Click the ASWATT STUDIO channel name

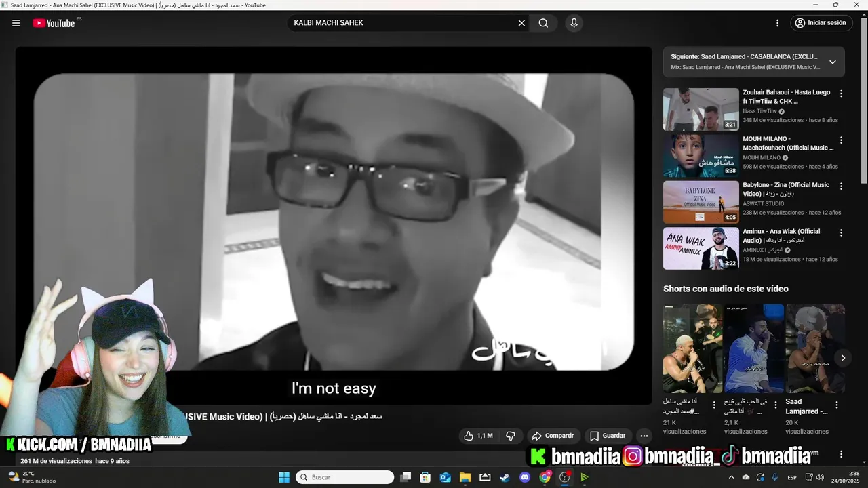[764, 203]
